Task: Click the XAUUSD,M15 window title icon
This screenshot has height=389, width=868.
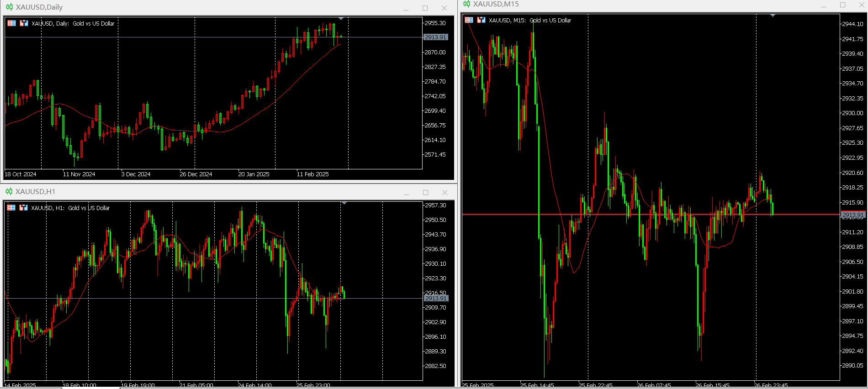Action: point(466,4)
